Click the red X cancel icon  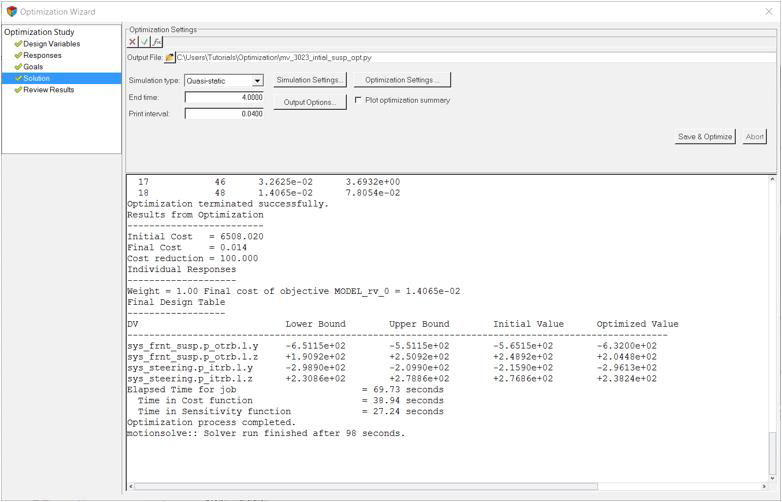click(x=133, y=42)
